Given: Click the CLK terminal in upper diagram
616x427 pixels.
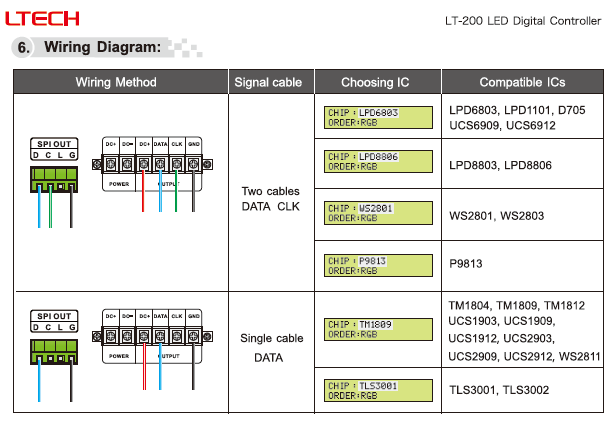Looking at the screenshot, I should click(177, 164).
